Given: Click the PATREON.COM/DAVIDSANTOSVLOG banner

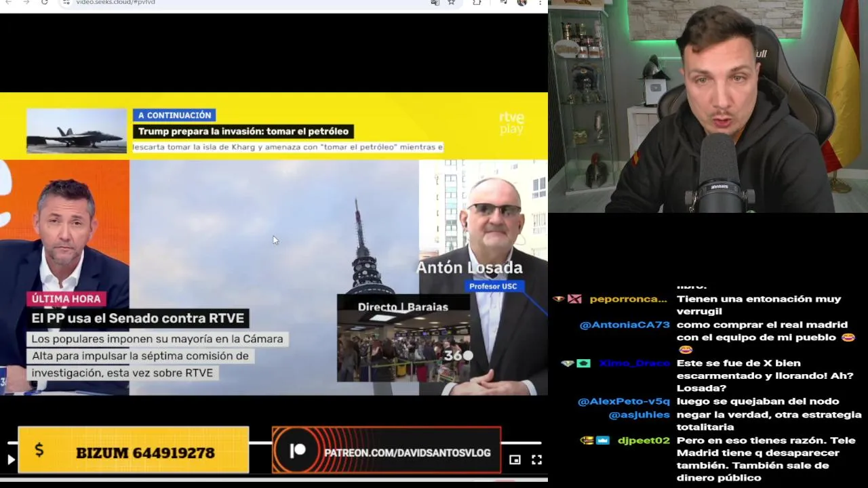Looking at the screenshot, I should coord(387,450).
